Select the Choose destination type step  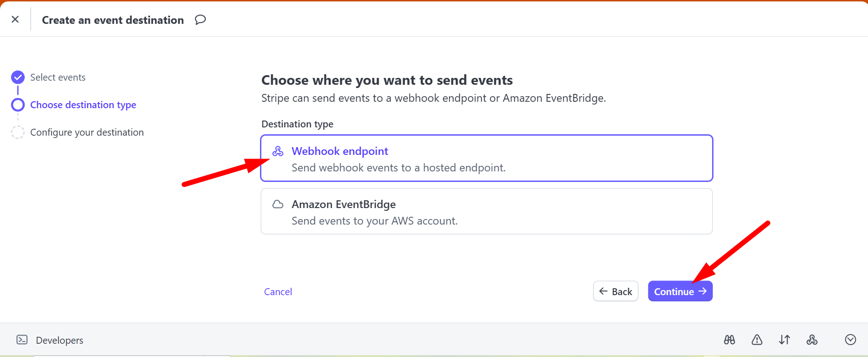tap(83, 105)
